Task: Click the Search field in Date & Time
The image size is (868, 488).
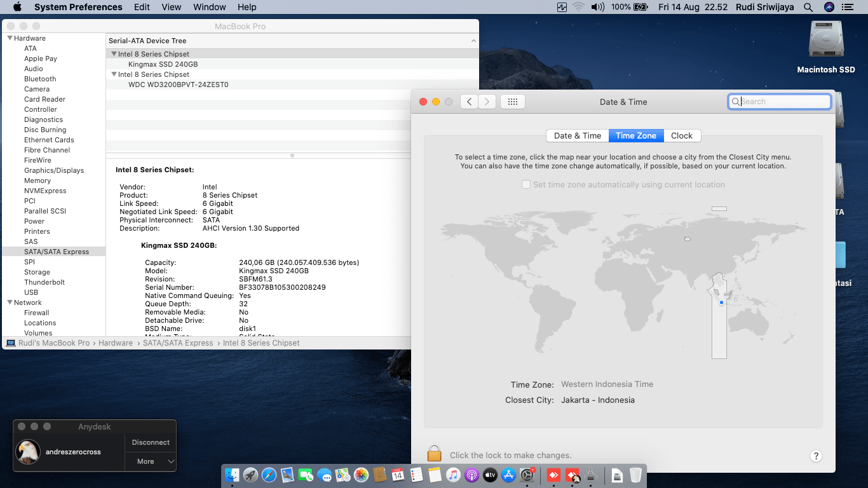Action: (x=780, y=102)
